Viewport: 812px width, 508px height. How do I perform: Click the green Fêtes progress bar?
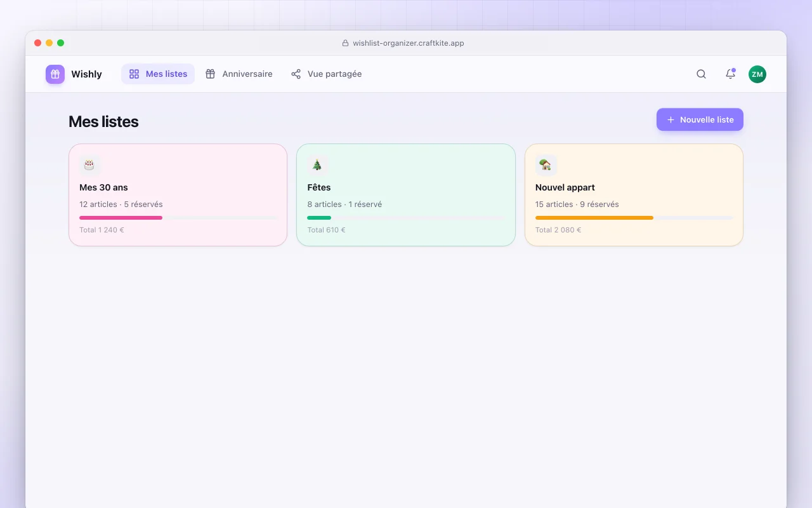click(406, 218)
